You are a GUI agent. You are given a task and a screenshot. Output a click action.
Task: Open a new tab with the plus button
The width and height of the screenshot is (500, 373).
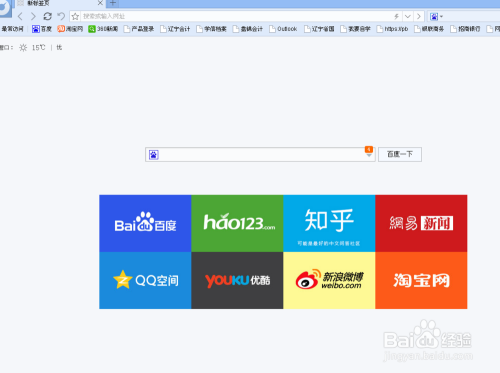point(113,3)
